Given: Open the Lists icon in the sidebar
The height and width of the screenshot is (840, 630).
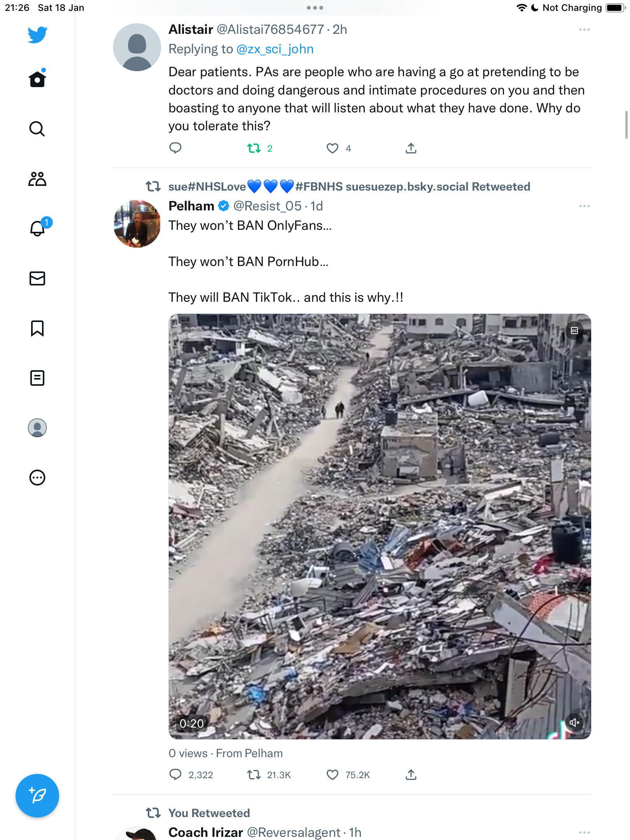Looking at the screenshot, I should (x=37, y=378).
